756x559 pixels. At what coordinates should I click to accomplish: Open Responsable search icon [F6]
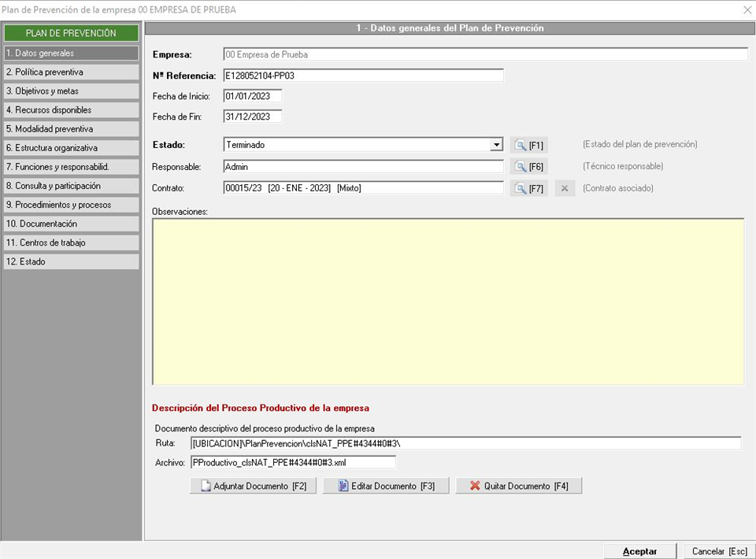528,167
